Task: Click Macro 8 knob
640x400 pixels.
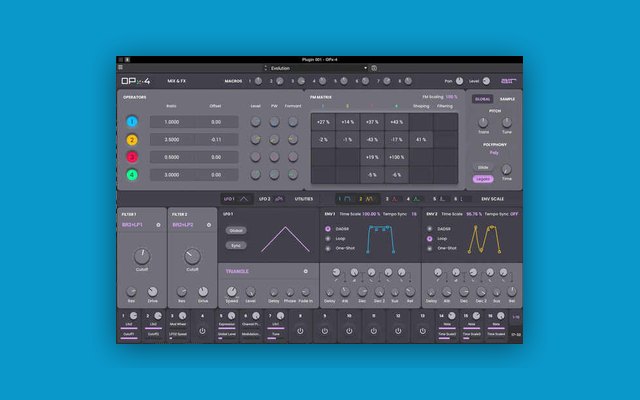Action: pyautogui.click(x=408, y=81)
